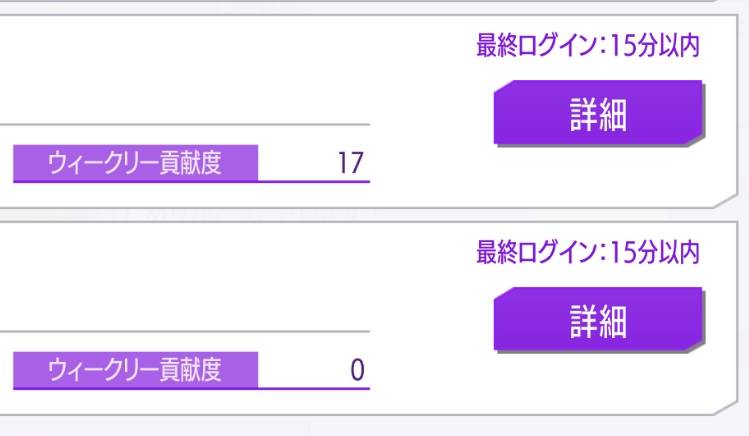Click the ウィークリー貢献度 label showing 17
The image size is (749, 436).
point(135,163)
